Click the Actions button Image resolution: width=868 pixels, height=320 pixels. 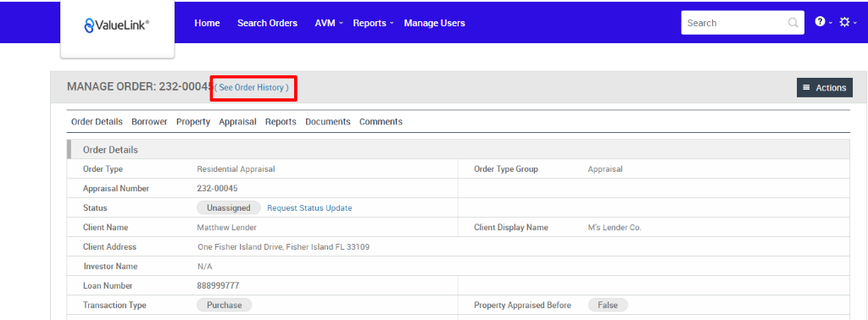824,88
